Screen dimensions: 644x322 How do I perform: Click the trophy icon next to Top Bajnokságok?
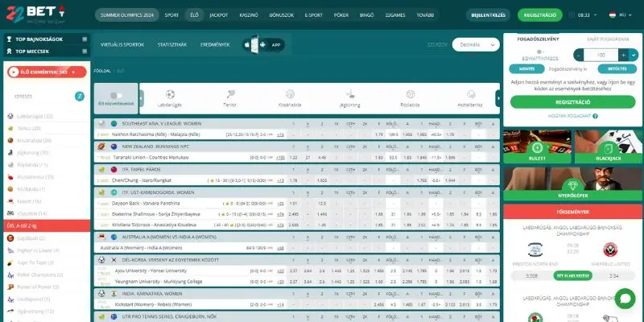[9, 39]
